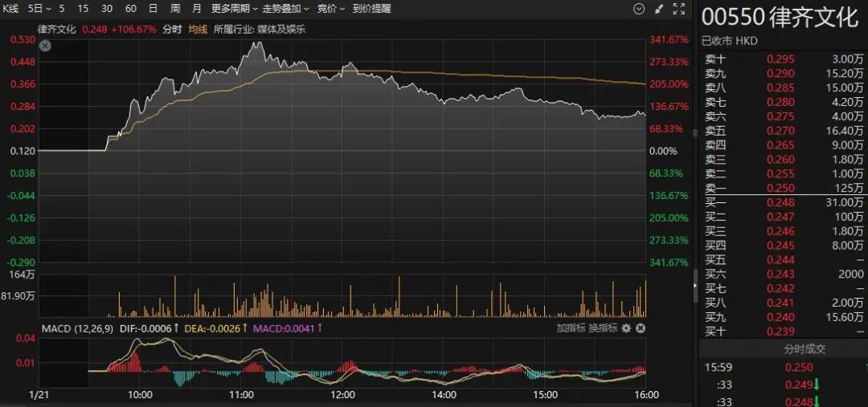Select the 买九 0.240 bid row
The width and height of the screenshot is (868, 407).
point(784,317)
